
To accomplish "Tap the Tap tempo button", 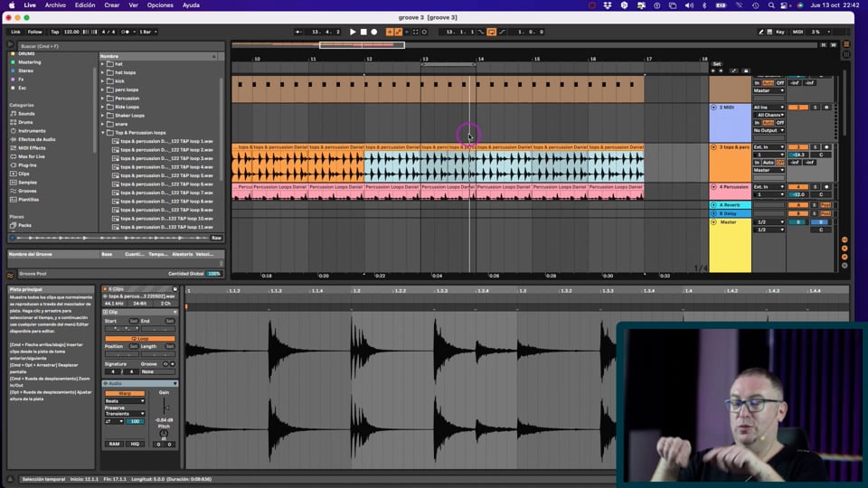I will point(55,33).
